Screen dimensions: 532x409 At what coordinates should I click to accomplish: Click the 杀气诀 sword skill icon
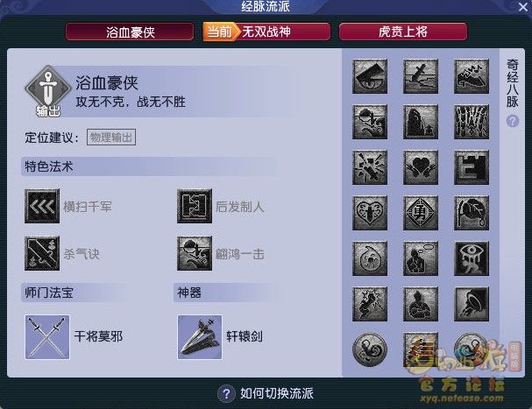(x=42, y=253)
